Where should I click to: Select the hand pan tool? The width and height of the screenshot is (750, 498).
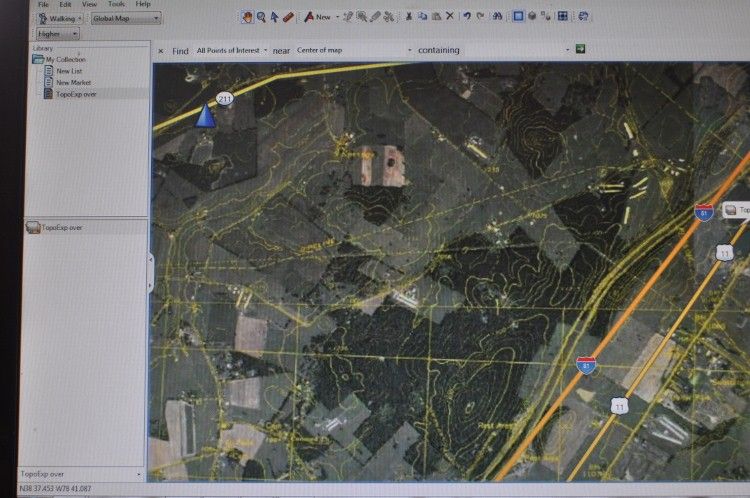coord(247,17)
